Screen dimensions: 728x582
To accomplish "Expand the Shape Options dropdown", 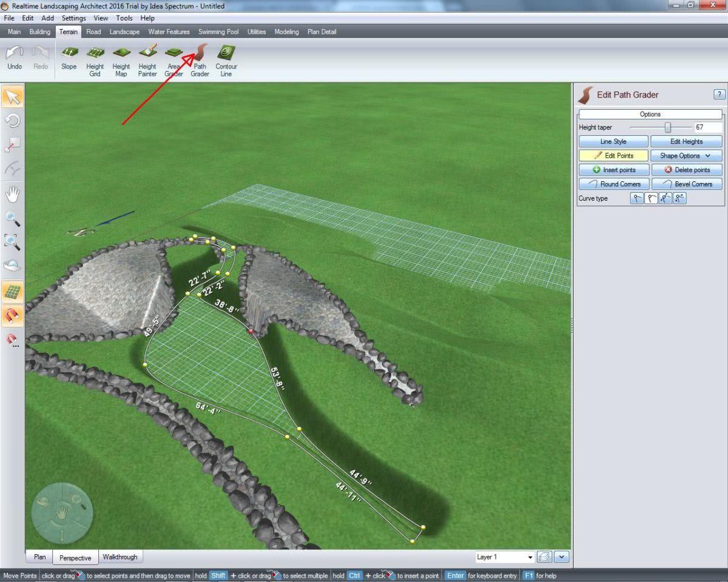I will click(686, 156).
